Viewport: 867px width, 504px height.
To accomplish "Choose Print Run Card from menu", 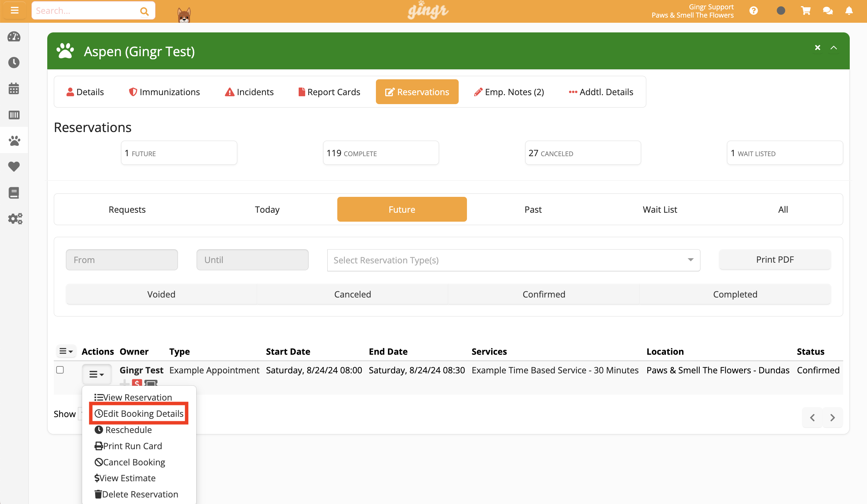I will [128, 446].
